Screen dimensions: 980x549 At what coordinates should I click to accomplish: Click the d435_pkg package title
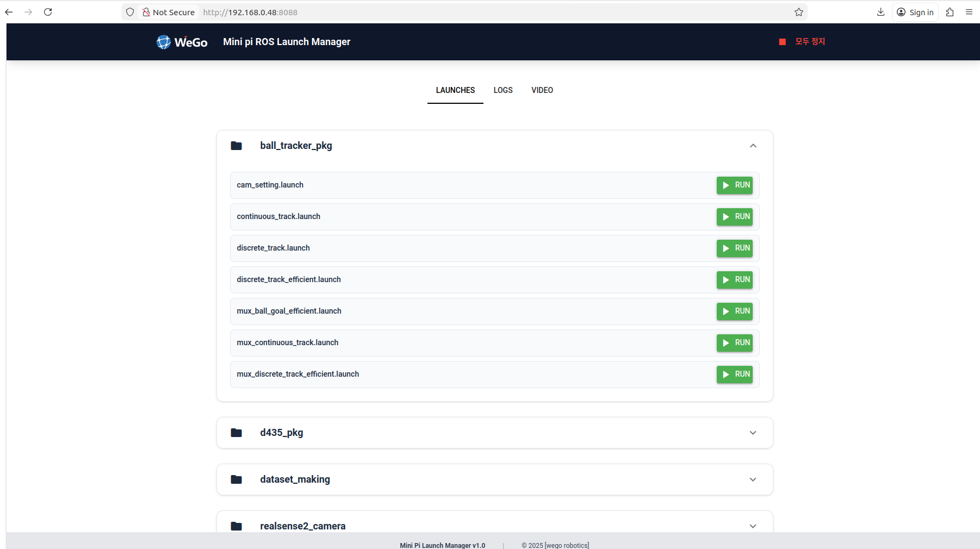tap(282, 433)
